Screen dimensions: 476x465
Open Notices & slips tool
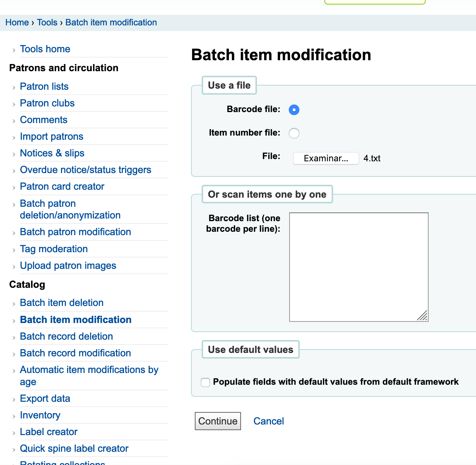click(x=52, y=153)
